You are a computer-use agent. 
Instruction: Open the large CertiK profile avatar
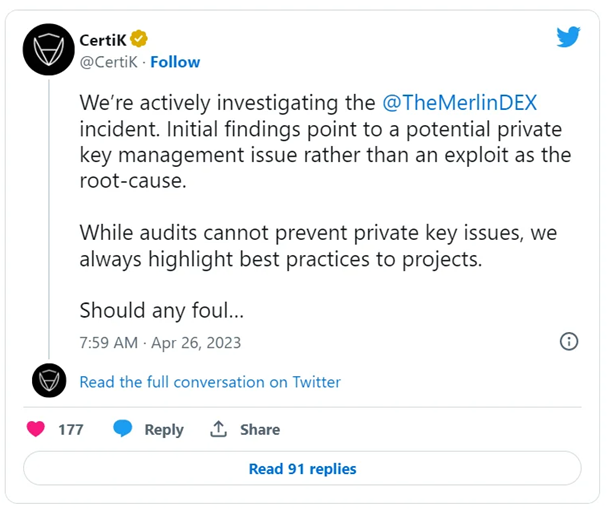pyautogui.click(x=49, y=52)
